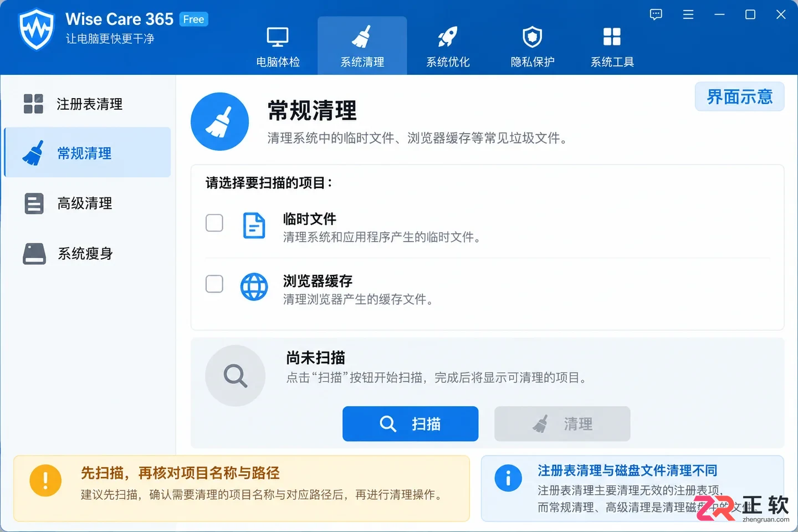Open the hamburger menu in title bar
This screenshot has height=532, width=798.
point(688,14)
